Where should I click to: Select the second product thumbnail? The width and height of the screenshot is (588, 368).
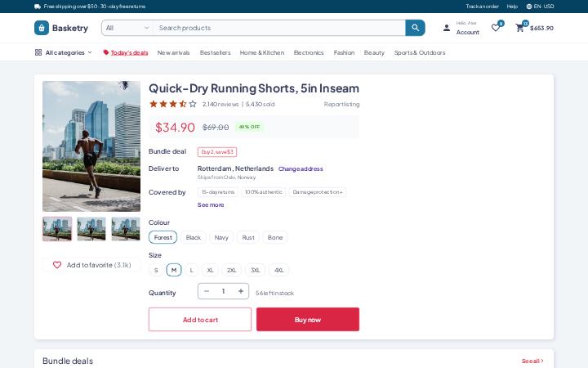pyautogui.click(x=91, y=229)
